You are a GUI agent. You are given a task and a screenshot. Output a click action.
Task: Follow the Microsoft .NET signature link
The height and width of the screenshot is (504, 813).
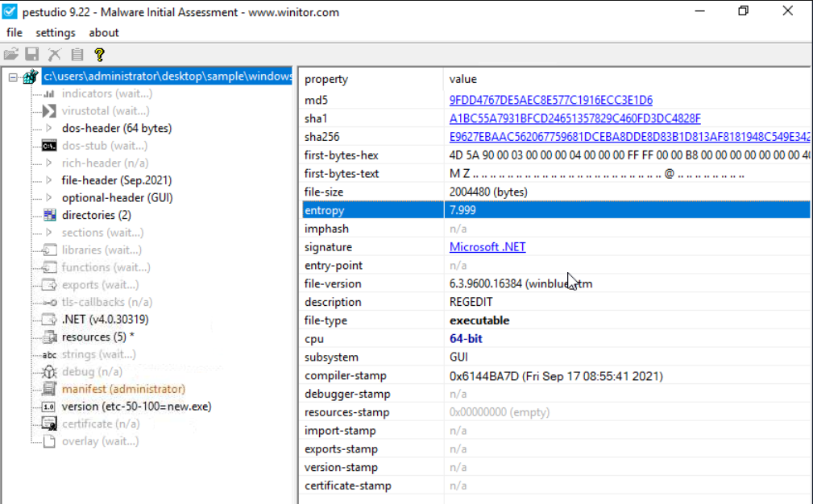point(487,247)
